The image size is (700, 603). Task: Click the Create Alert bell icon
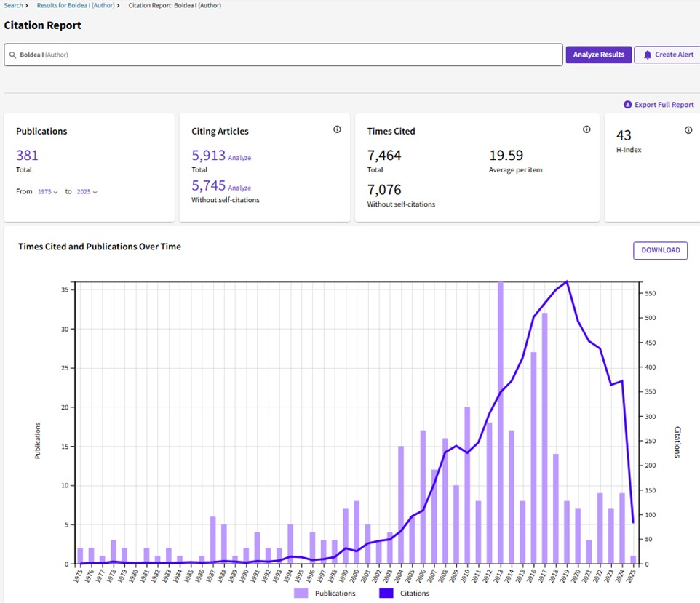pos(647,55)
